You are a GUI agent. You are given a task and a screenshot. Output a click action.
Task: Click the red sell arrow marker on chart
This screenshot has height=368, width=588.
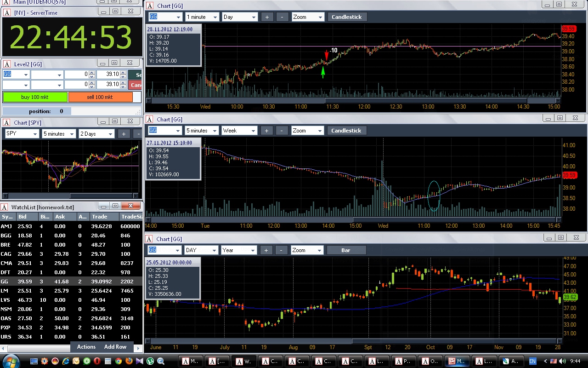pyautogui.click(x=326, y=54)
